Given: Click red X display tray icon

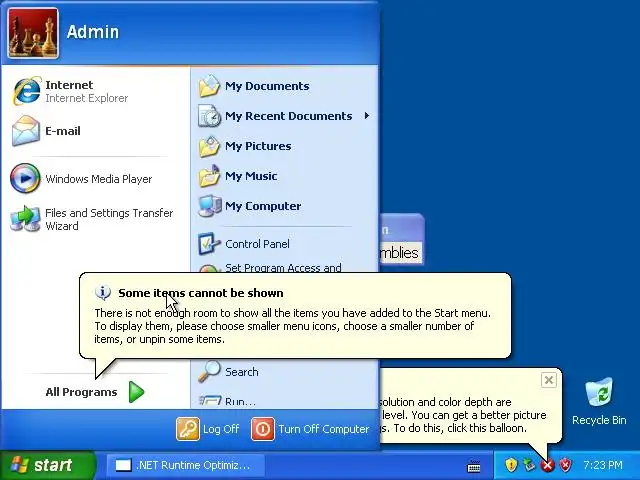Looking at the screenshot, I should [x=547, y=465].
